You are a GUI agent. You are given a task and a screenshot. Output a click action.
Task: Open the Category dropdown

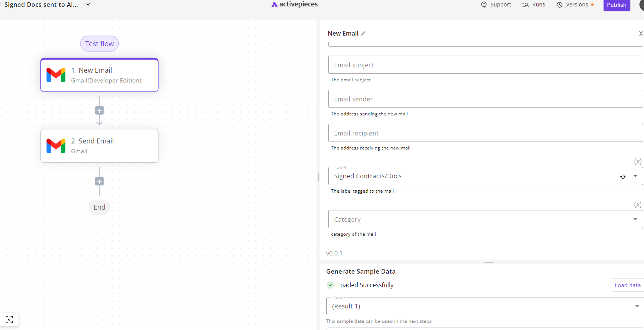tap(486, 219)
